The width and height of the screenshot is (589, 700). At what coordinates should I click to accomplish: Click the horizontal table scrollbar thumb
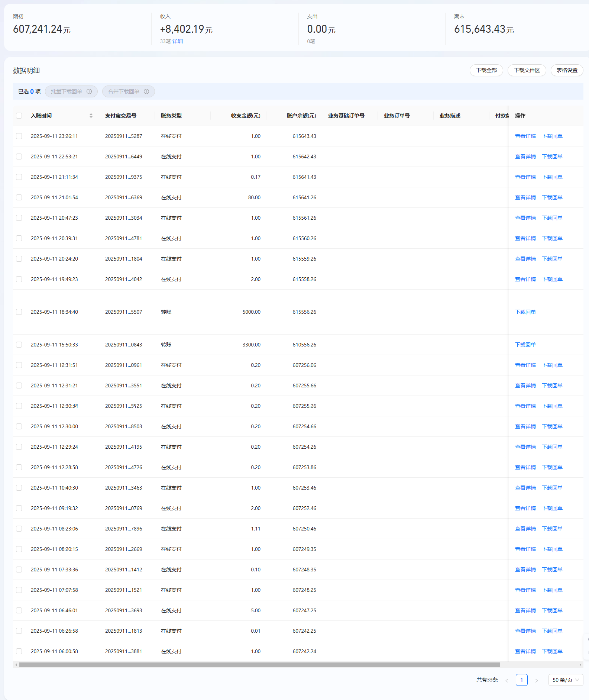click(259, 665)
